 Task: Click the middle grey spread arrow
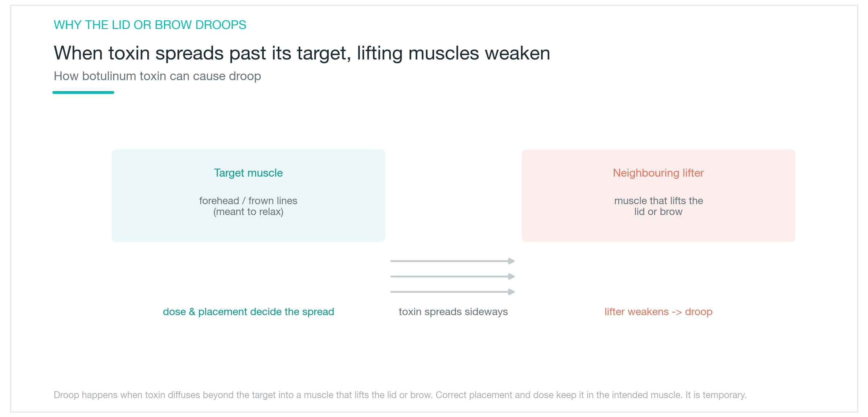(x=453, y=276)
